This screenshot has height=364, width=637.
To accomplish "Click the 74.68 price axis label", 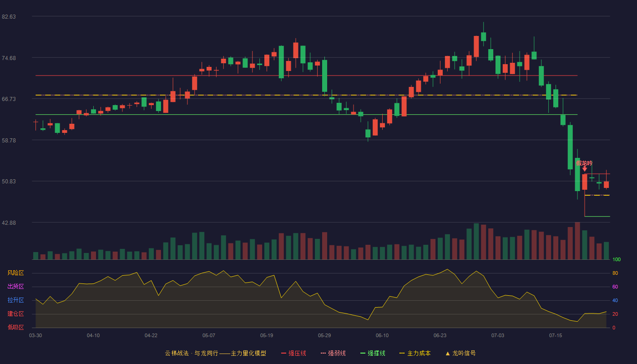I will click(x=9, y=58).
